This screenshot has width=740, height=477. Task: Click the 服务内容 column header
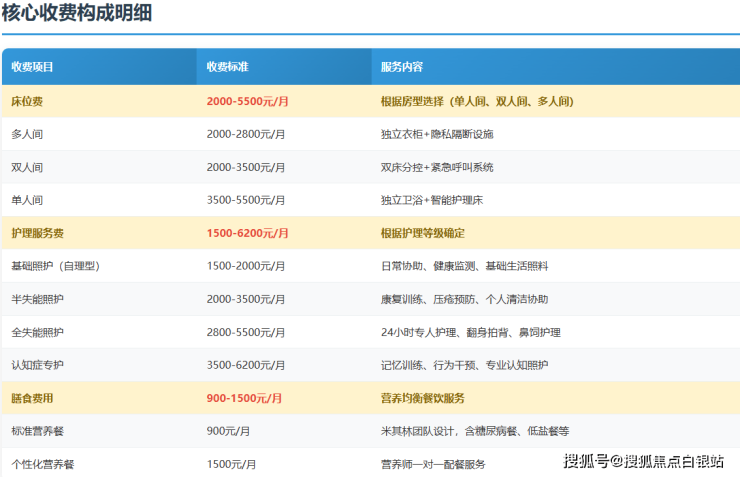[402, 67]
